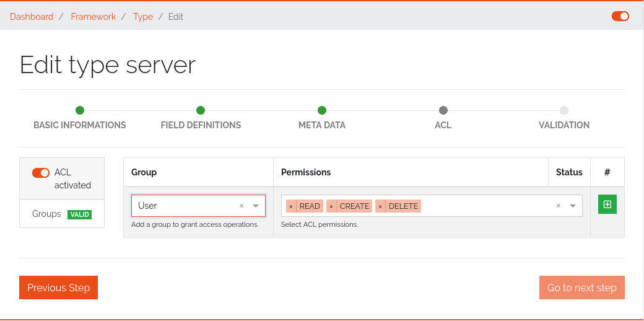Click the 'Select ACL permissions.' hint text
644x321 pixels.
tap(320, 225)
